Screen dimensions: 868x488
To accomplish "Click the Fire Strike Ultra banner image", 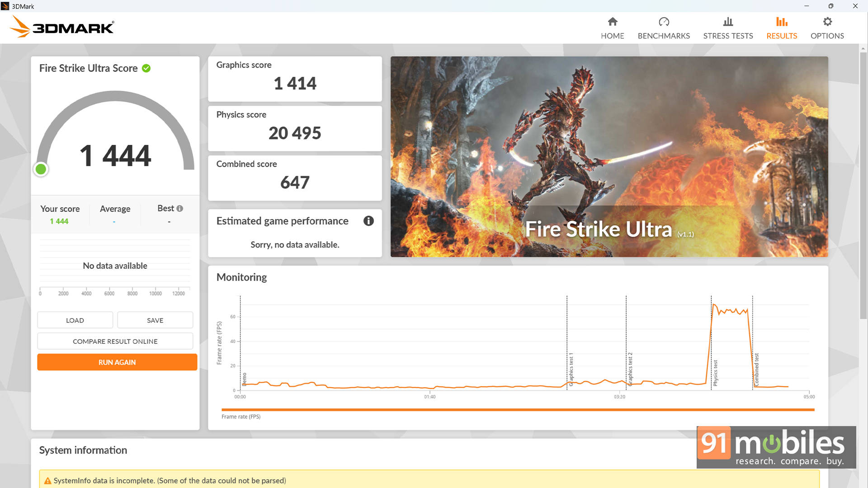I will (609, 156).
